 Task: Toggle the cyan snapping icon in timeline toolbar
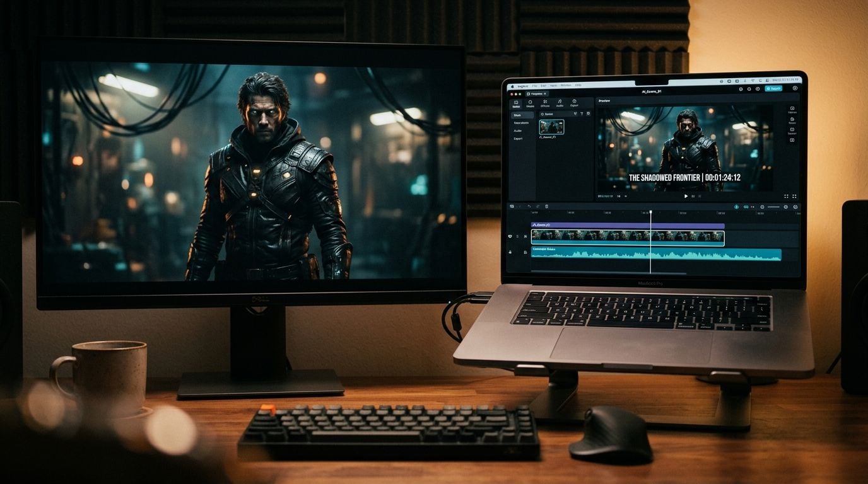click(x=737, y=207)
